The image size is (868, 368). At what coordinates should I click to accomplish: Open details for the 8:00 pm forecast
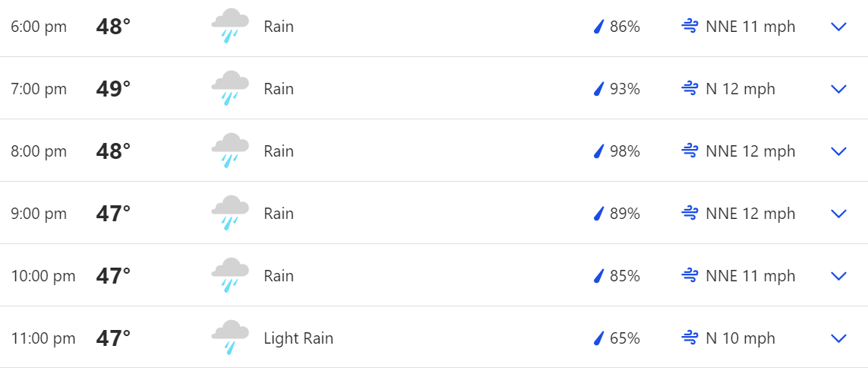(838, 151)
